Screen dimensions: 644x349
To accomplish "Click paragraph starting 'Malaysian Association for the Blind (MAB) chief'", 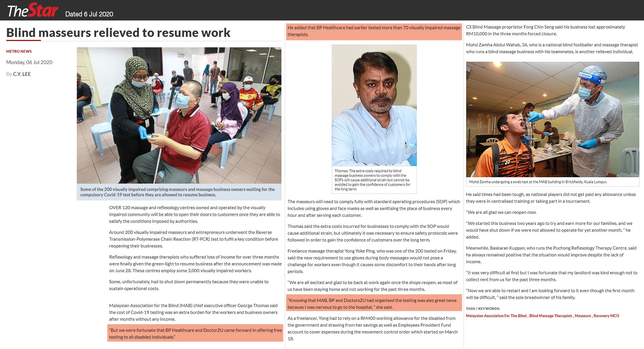I will [x=193, y=312].
